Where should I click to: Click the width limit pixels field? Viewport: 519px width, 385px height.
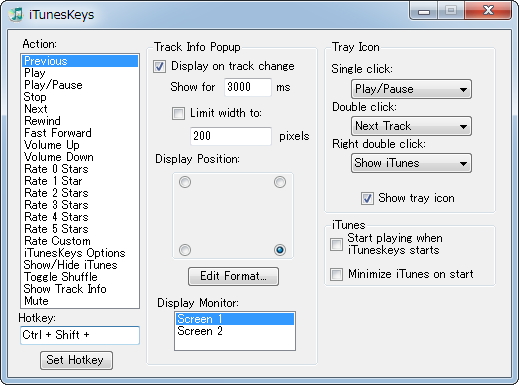coord(231,136)
